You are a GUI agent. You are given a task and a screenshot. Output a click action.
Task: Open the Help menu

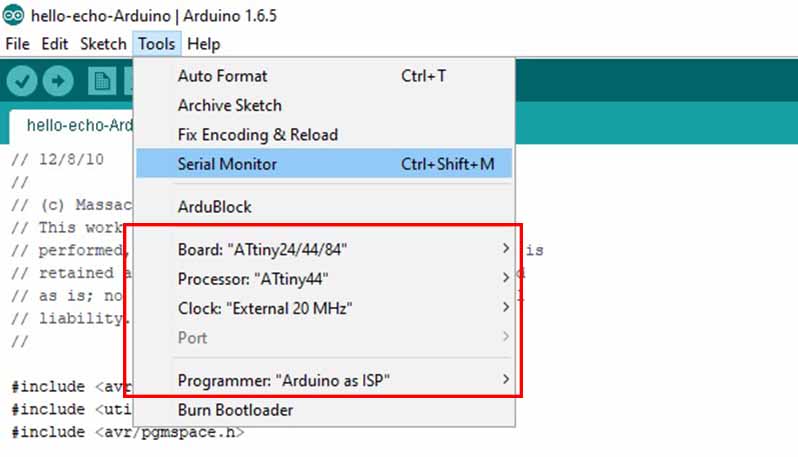(204, 44)
